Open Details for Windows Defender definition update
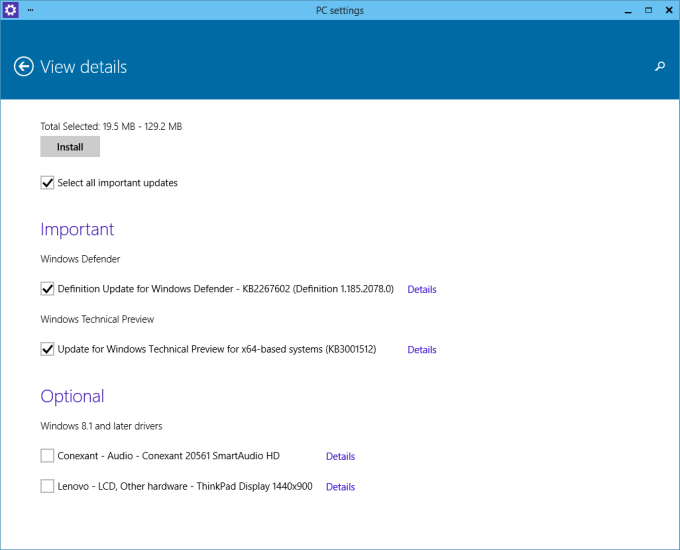This screenshot has width=680, height=550. [422, 289]
